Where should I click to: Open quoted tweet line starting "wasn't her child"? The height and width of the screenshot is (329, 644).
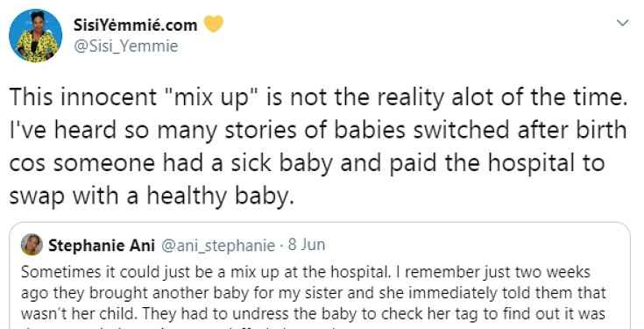313,313
